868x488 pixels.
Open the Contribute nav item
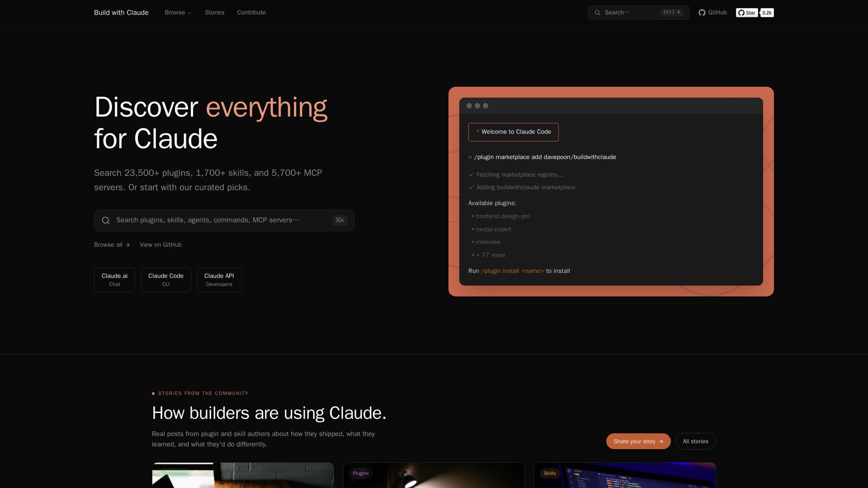click(x=251, y=13)
